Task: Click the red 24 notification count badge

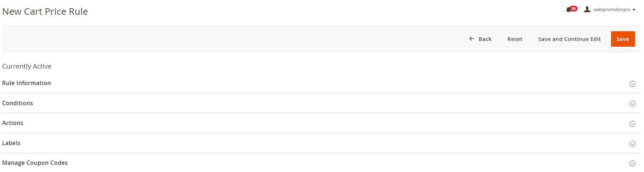Action: pyautogui.click(x=573, y=9)
